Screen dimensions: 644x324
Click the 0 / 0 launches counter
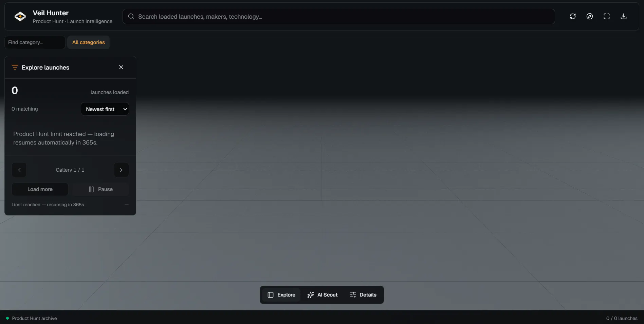coord(622,318)
